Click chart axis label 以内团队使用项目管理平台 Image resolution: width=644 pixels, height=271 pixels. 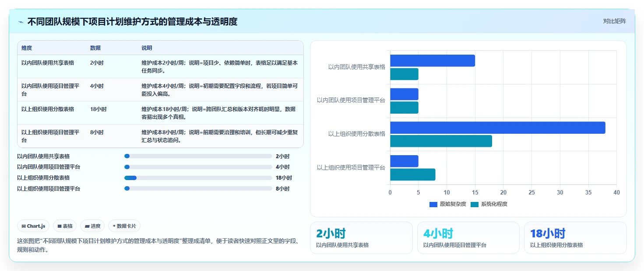351,100
